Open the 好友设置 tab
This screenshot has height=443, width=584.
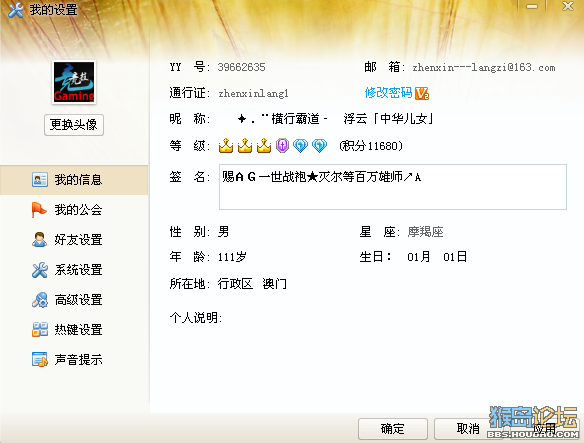74,240
